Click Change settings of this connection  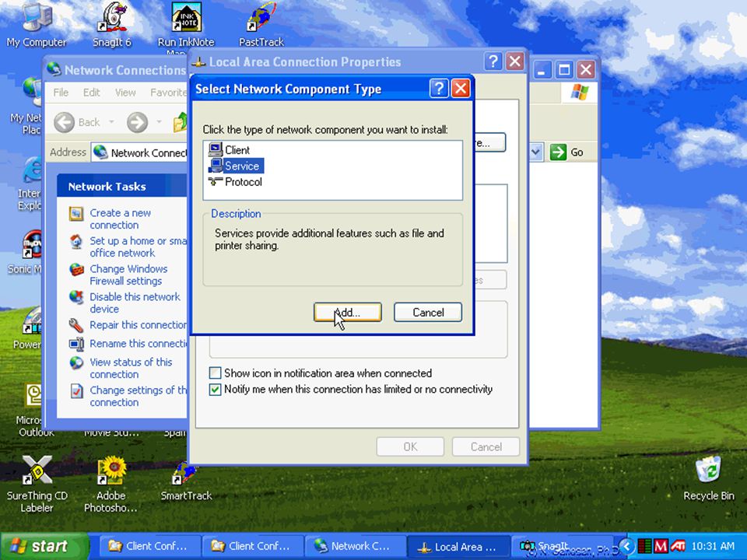pyautogui.click(x=139, y=396)
